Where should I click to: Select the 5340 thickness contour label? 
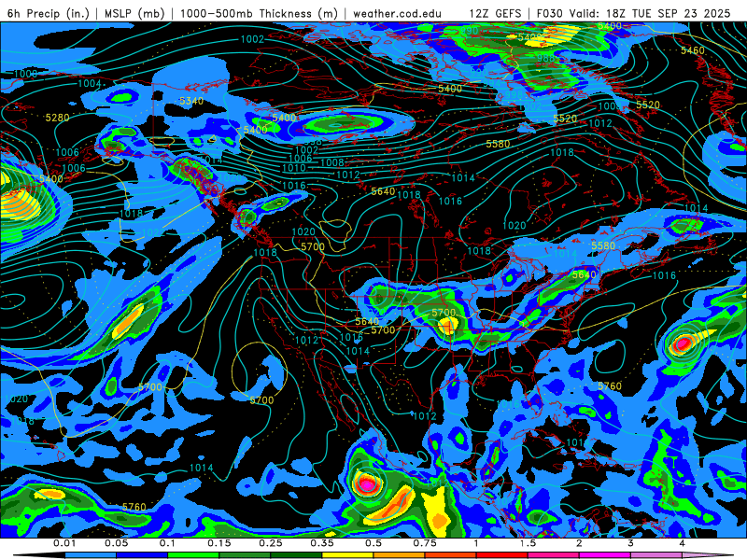(191, 101)
